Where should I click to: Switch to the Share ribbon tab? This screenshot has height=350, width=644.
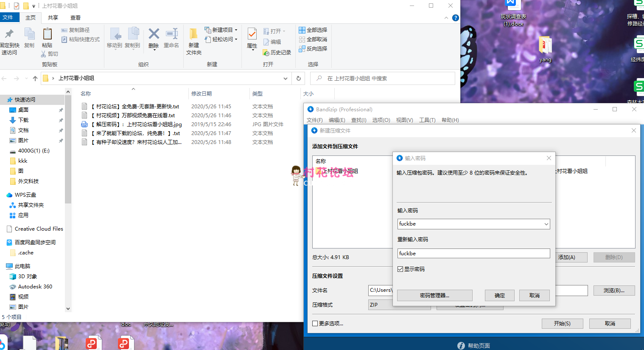53,18
